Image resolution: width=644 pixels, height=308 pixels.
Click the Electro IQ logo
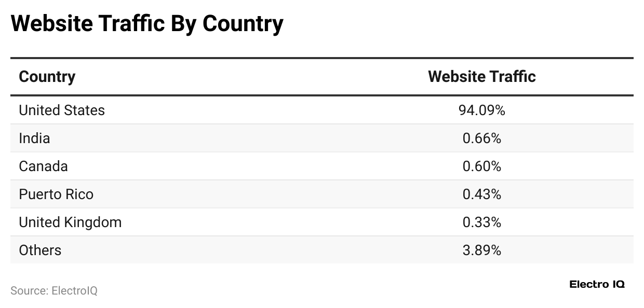tap(597, 284)
